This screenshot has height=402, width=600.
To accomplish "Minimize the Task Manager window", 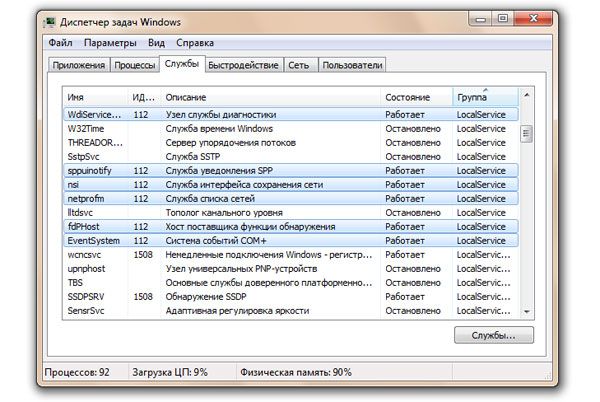I will coord(480,19).
